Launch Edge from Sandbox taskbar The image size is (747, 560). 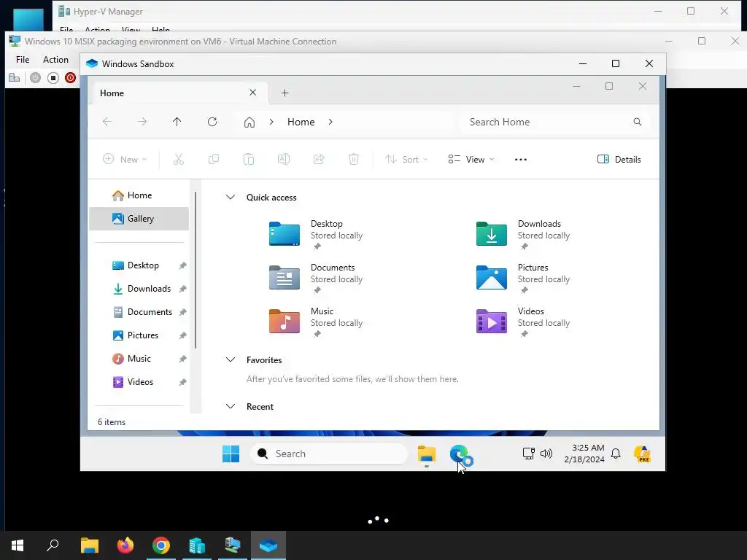(x=460, y=454)
